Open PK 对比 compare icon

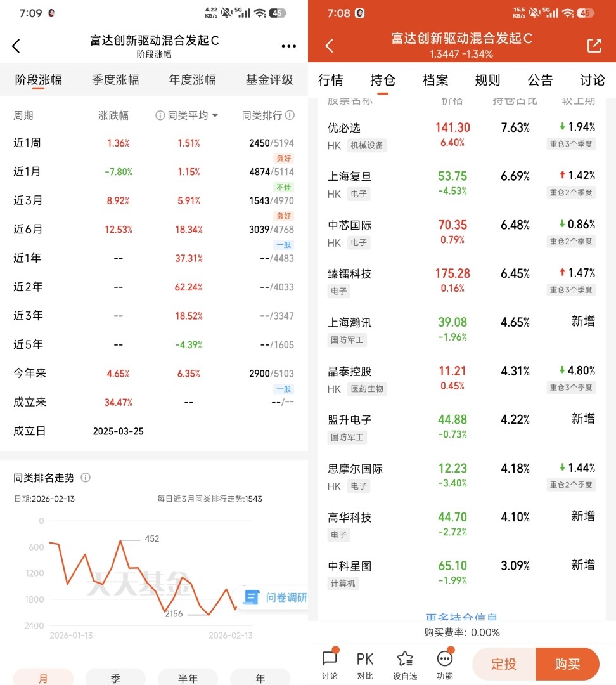point(365,665)
